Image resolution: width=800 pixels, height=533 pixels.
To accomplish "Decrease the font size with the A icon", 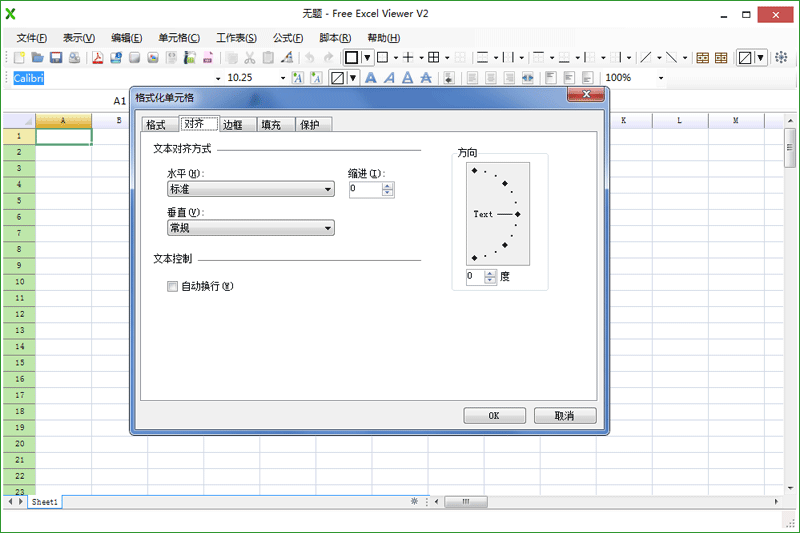I will tap(316, 78).
